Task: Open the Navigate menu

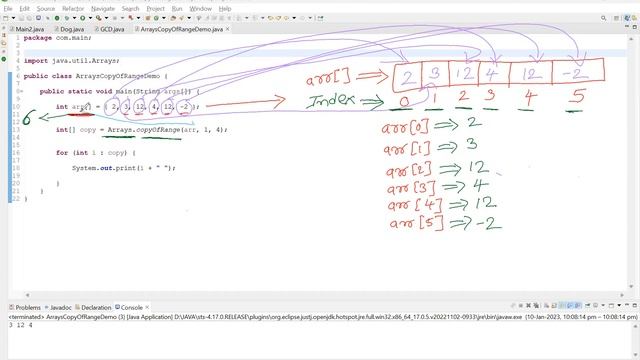Action: tap(103, 8)
